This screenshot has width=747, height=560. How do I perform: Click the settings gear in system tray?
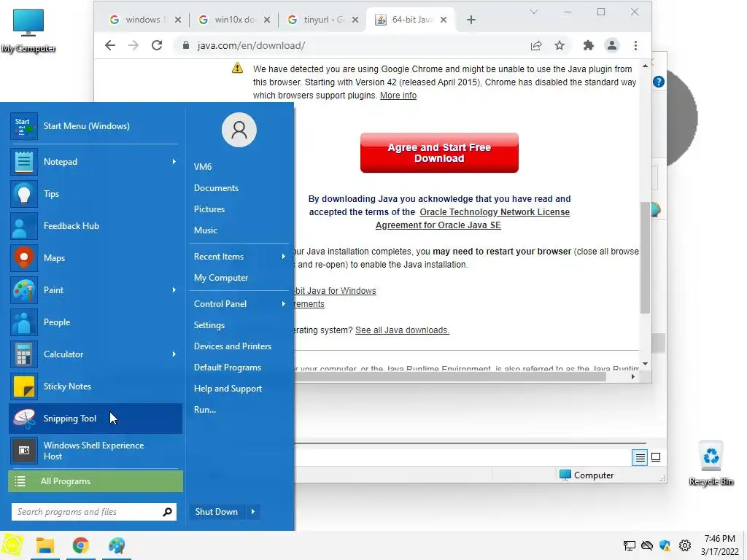pos(685,545)
